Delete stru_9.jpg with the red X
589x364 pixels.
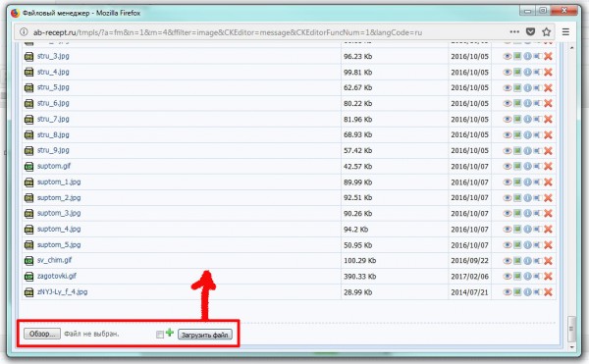548,150
